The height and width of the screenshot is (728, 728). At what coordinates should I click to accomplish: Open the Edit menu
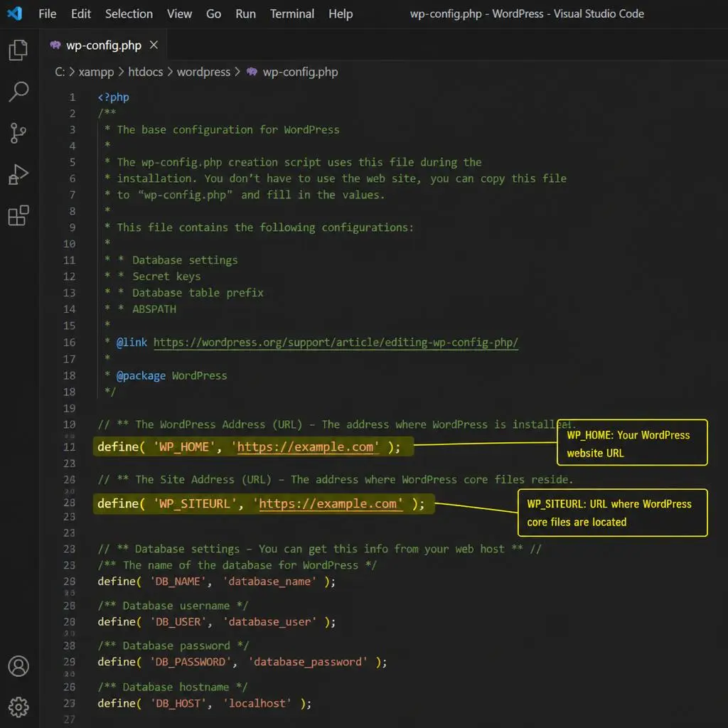click(81, 14)
